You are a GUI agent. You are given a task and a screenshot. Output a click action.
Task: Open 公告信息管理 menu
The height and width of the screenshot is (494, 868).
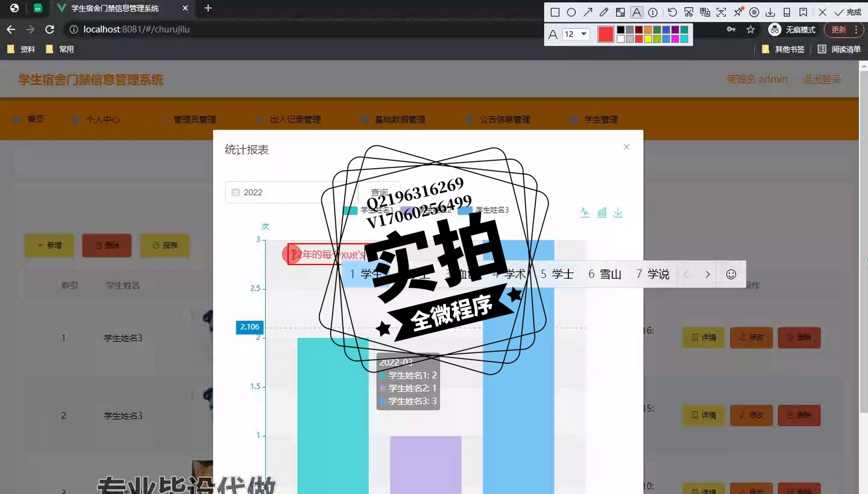498,119
